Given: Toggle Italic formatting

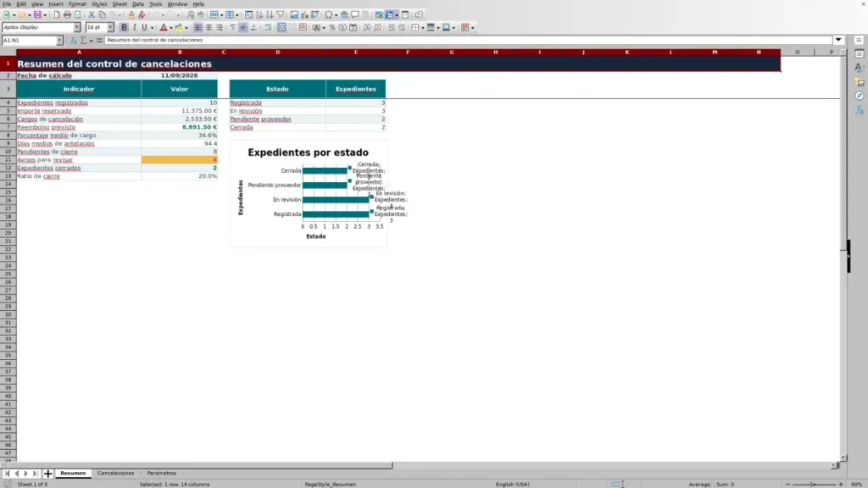Looking at the screenshot, I should click(135, 28).
